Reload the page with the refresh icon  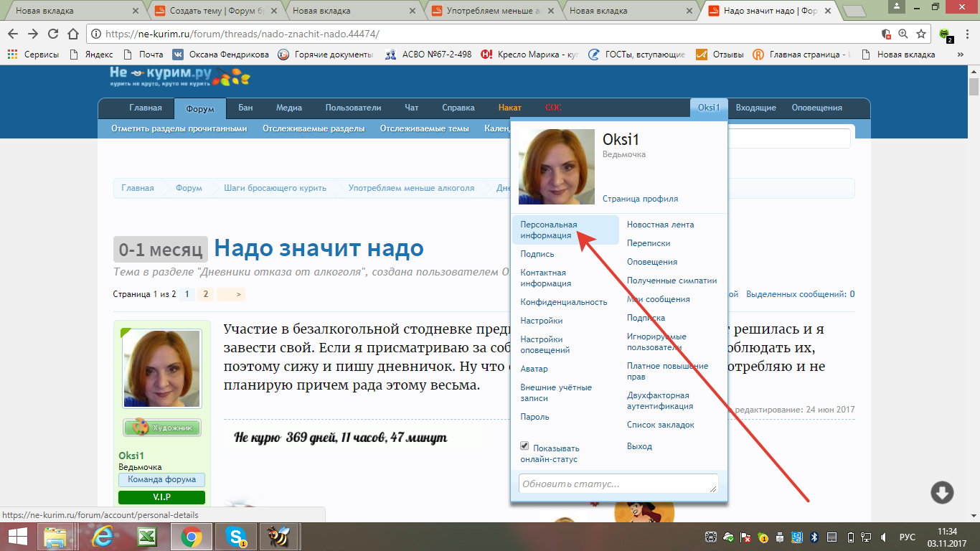tap(53, 34)
